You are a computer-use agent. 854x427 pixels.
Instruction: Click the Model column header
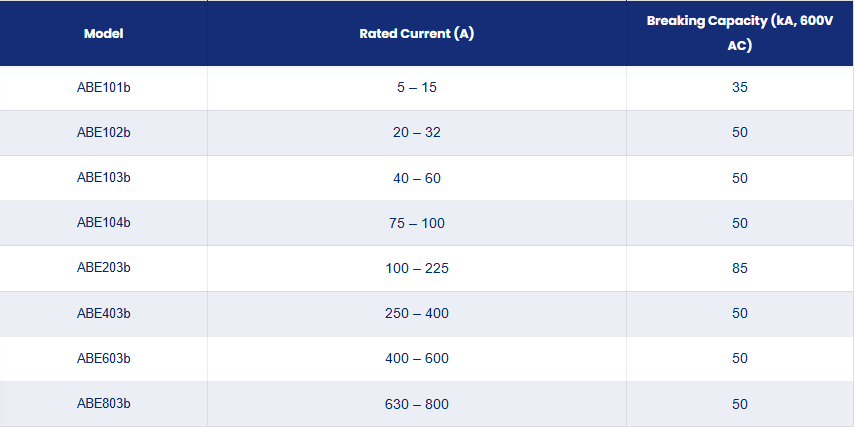[x=103, y=33]
